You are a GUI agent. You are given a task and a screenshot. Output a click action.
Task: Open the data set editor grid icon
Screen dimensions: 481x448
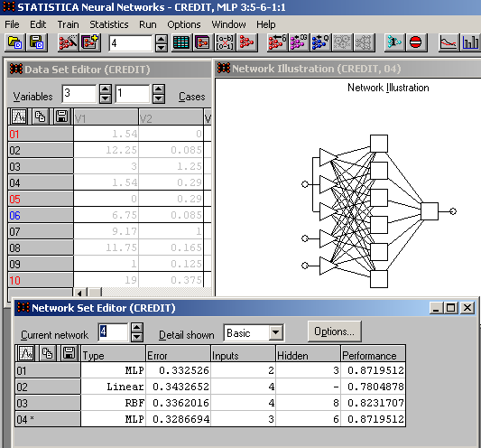point(180,42)
